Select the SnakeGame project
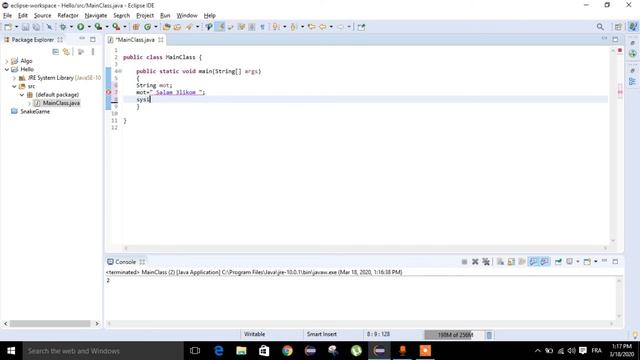Image resolution: width=640 pixels, height=360 pixels. (35, 111)
